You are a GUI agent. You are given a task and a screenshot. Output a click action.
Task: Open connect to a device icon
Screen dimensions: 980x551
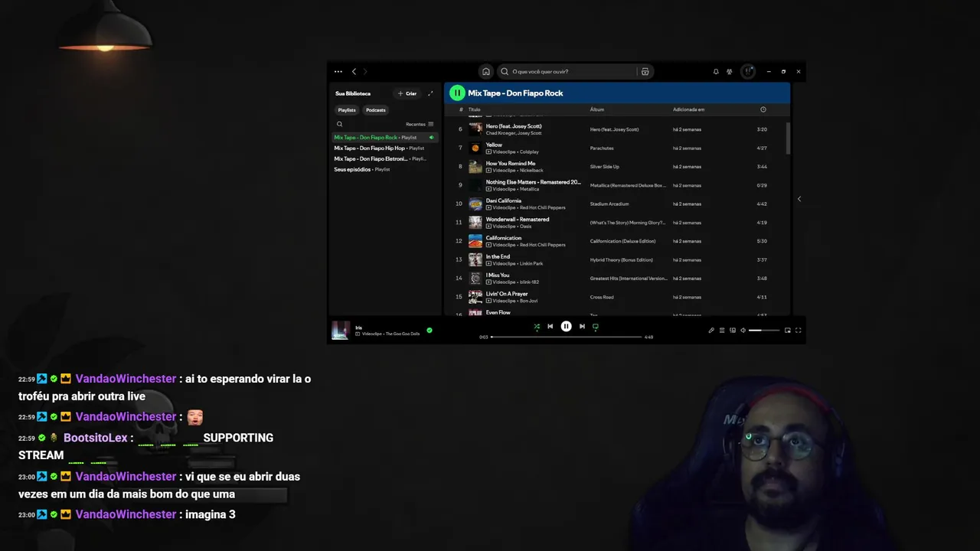coord(733,331)
